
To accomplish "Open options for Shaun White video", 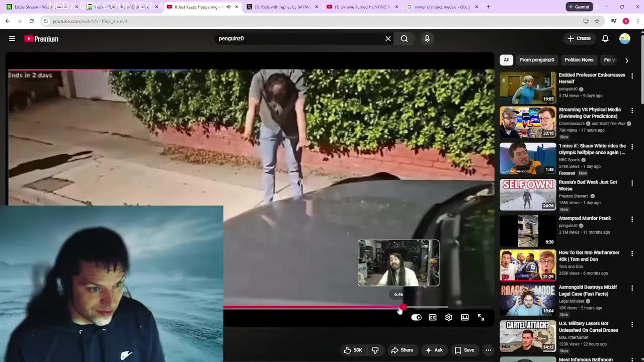I will coord(632,147).
